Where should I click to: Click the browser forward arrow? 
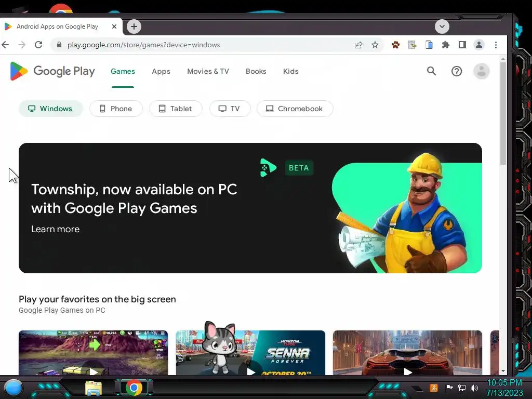pos(22,45)
